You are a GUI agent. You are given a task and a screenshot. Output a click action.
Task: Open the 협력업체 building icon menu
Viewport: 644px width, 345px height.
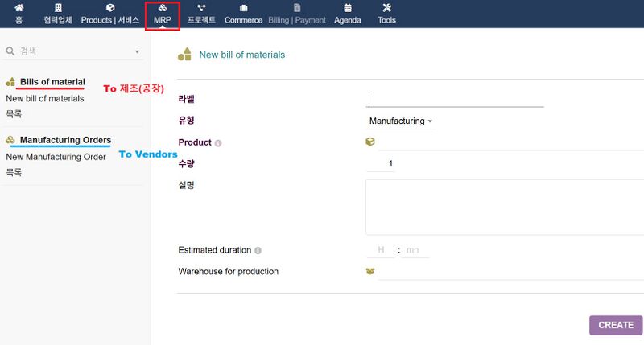[x=58, y=8]
